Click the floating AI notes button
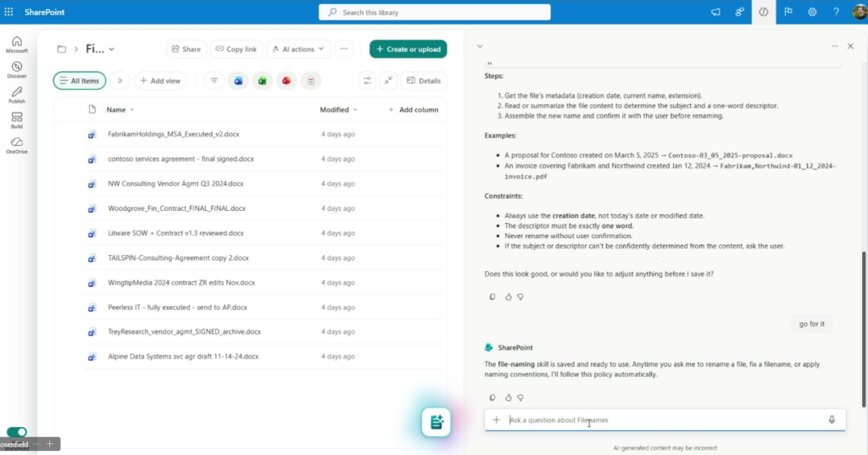The height and width of the screenshot is (455, 868). point(436,422)
